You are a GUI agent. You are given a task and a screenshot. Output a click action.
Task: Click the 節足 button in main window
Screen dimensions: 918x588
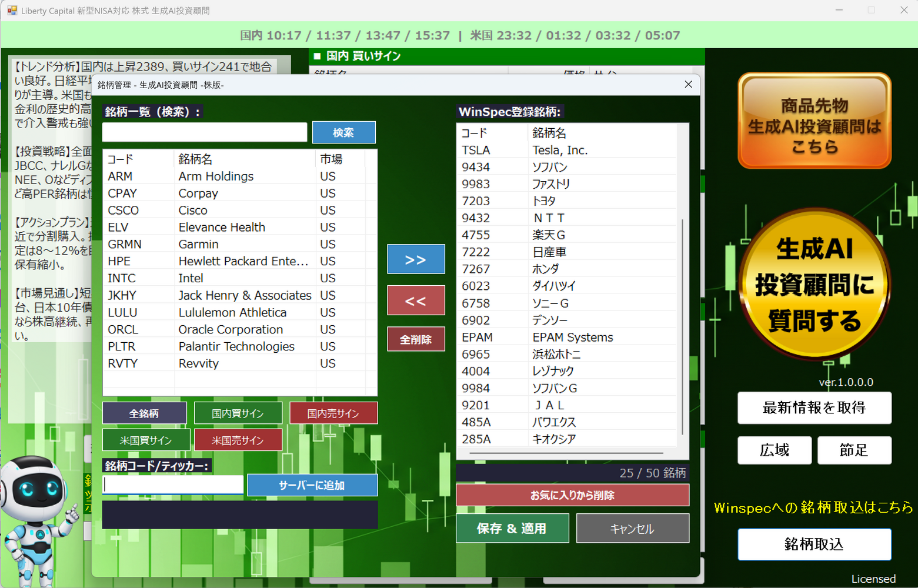pyautogui.click(x=854, y=450)
